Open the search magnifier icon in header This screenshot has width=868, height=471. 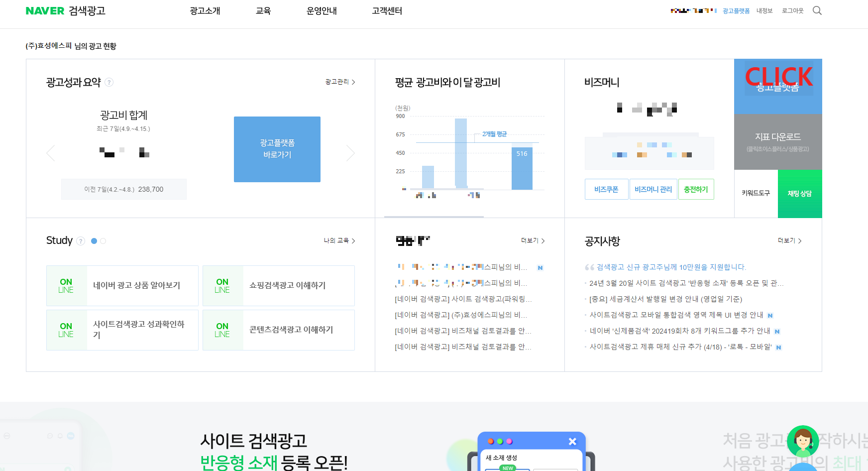817,10
